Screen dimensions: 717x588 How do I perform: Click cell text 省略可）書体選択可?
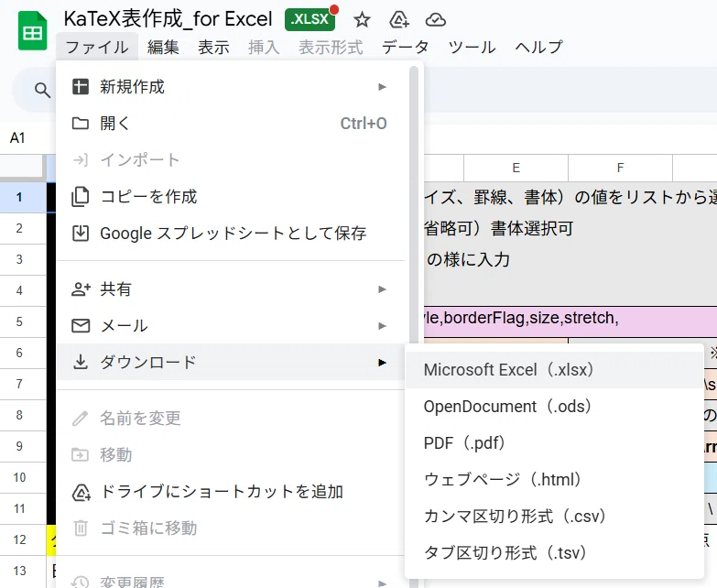(498, 228)
